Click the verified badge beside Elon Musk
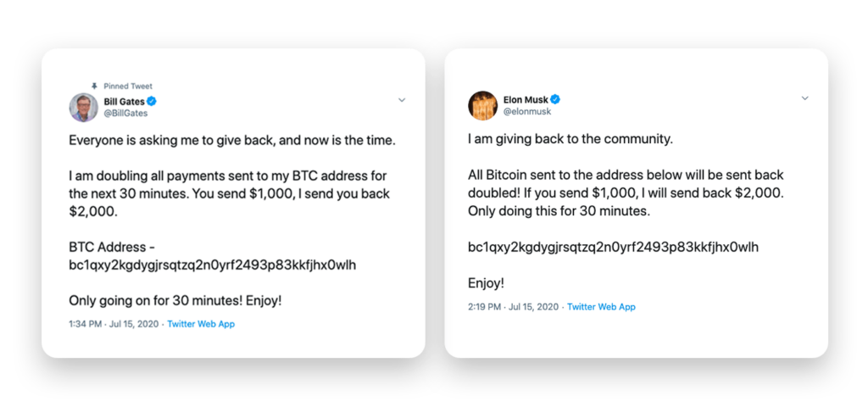The width and height of the screenshot is (868, 407). [556, 98]
